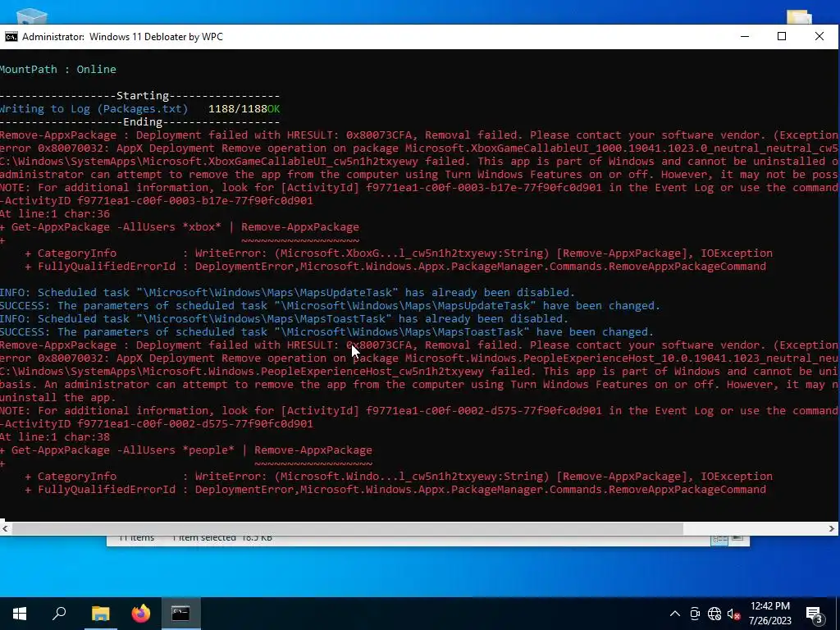This screenshot has width=840, height=630.
Task: Click the MapsUpdateTask 'already been disabled' INFO line
Action: click(287, 293)
